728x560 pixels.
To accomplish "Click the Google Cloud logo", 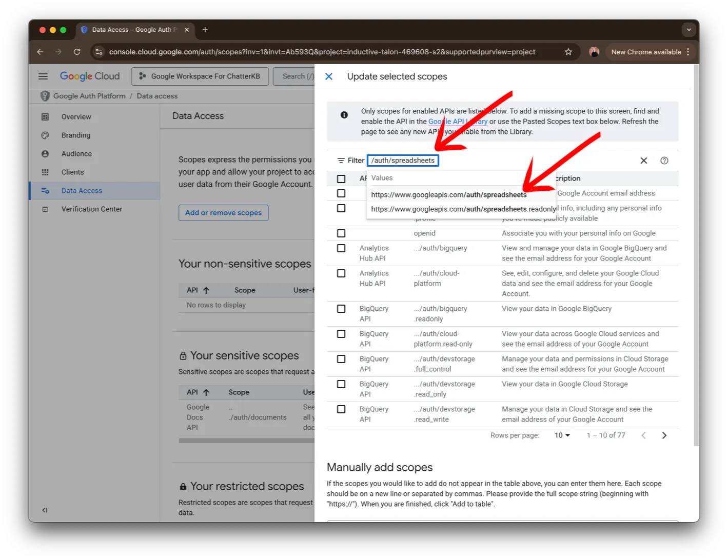I will tap(90, 76).
